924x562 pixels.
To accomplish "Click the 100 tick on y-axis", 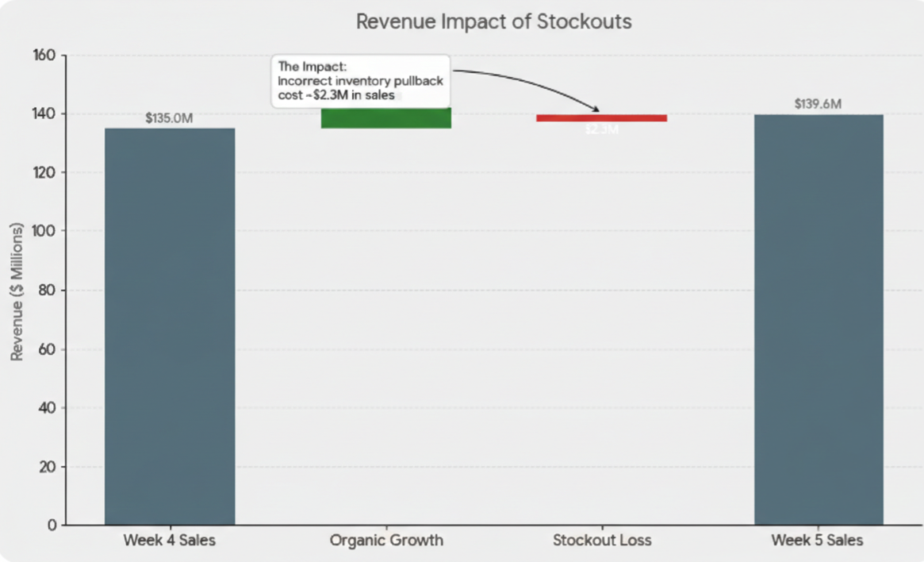I will [43, 231].
